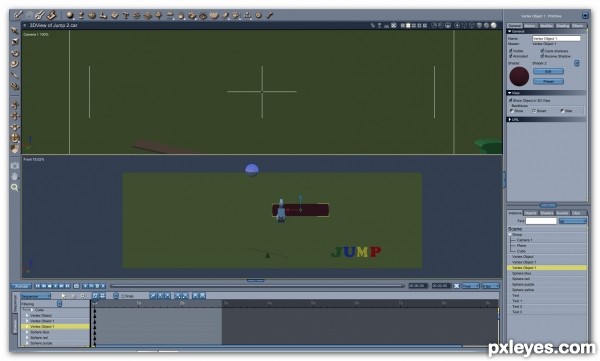Open the Shader selection dropdown

577,63
